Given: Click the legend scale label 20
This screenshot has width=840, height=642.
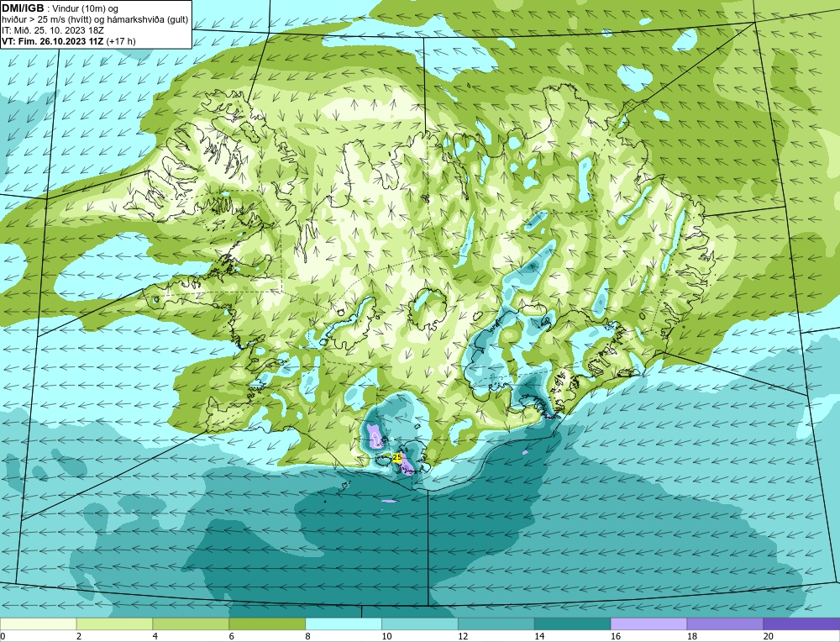Looking at the screenshot, I should [x=768, y=636].
